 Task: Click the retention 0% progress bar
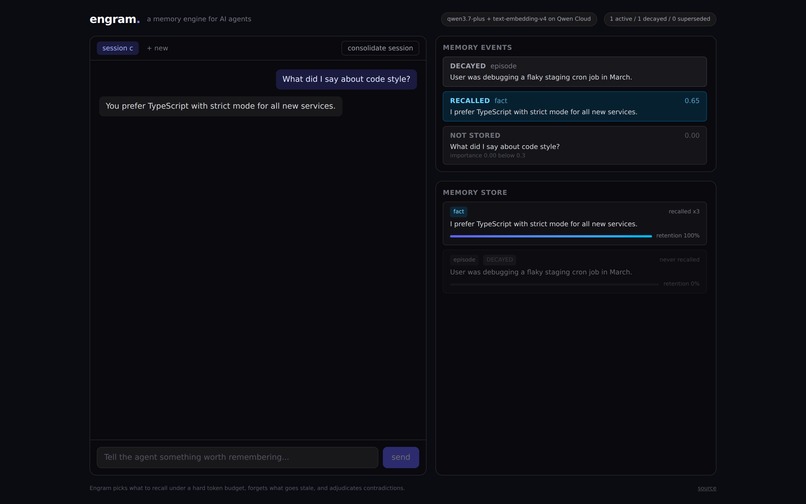click(x=554, y=284)
